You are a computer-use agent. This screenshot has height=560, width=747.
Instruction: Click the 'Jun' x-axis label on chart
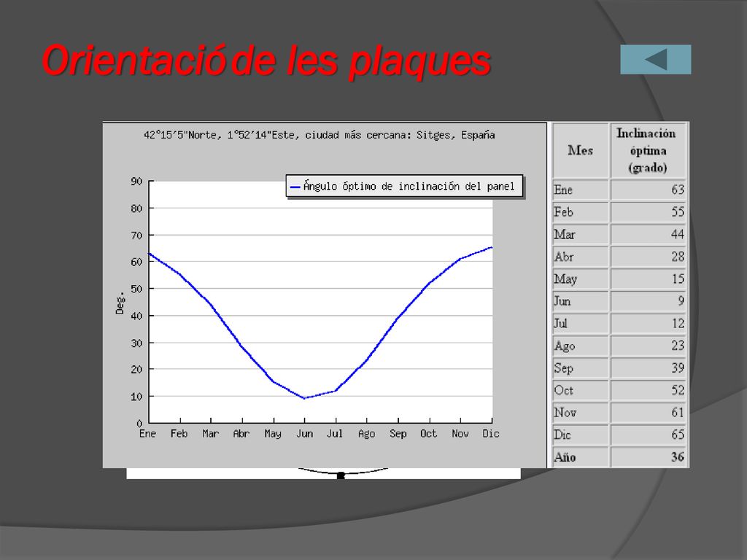(304, 434)
